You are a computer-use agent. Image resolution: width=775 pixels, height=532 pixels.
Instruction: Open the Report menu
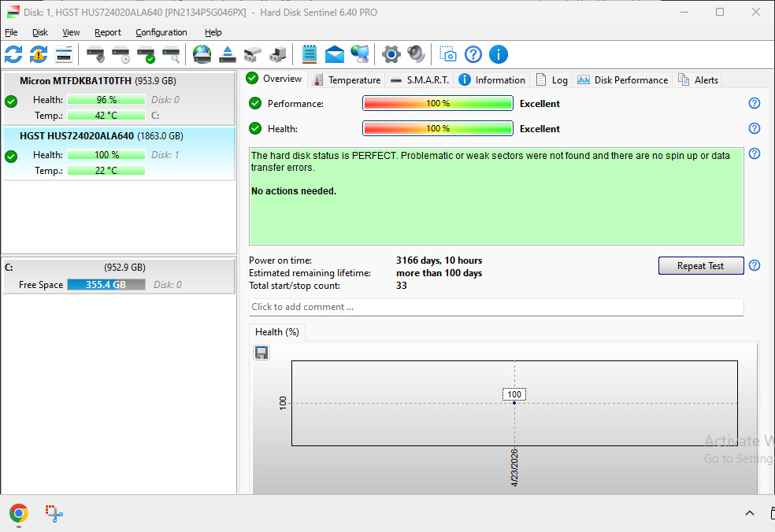[108, 32]
